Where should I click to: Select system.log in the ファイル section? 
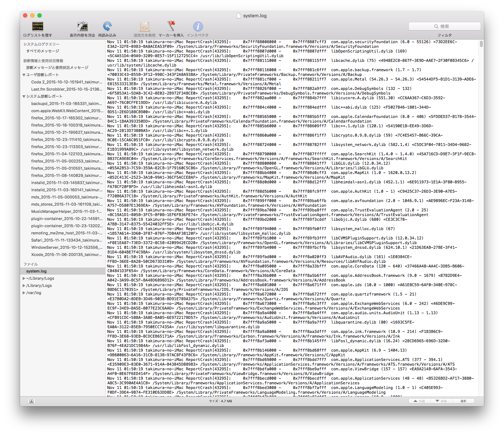(63, 271)
